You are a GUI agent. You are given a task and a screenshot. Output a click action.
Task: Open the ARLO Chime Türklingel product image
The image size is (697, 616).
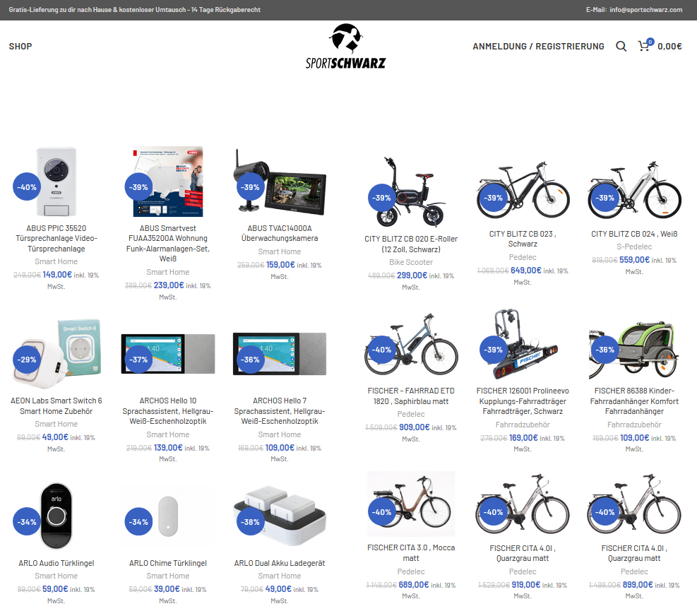(x=168, y=516)
